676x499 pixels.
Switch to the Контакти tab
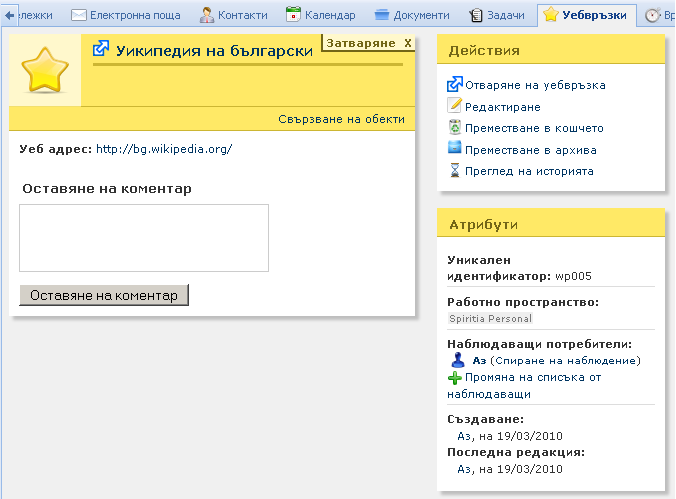pyautogui.click(x=233, y=15)
